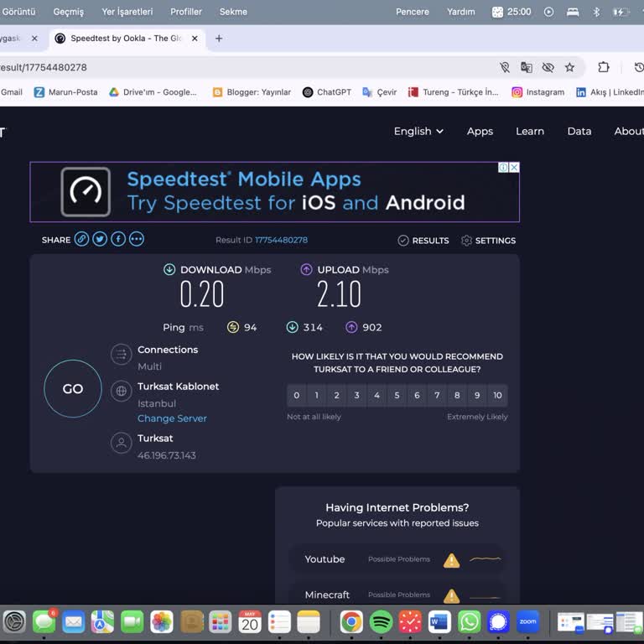Bookmark this page with star icon
This screenshot has width=644, height=644.
click(569, 67)
